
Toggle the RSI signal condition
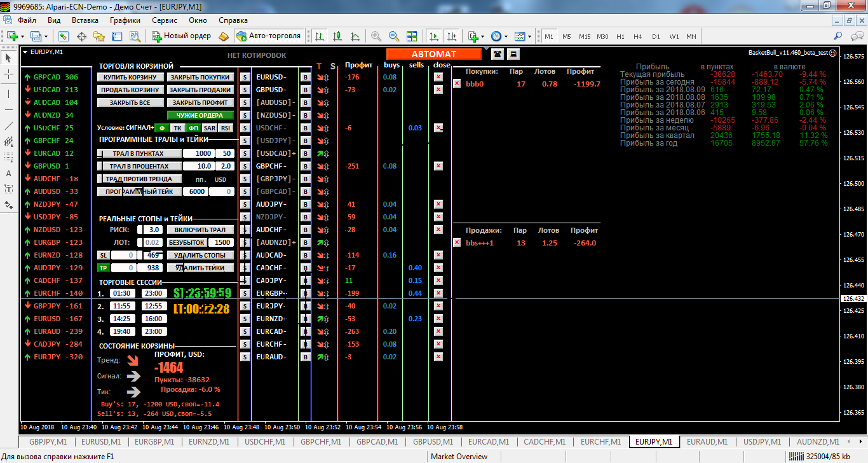click(226, 128)
